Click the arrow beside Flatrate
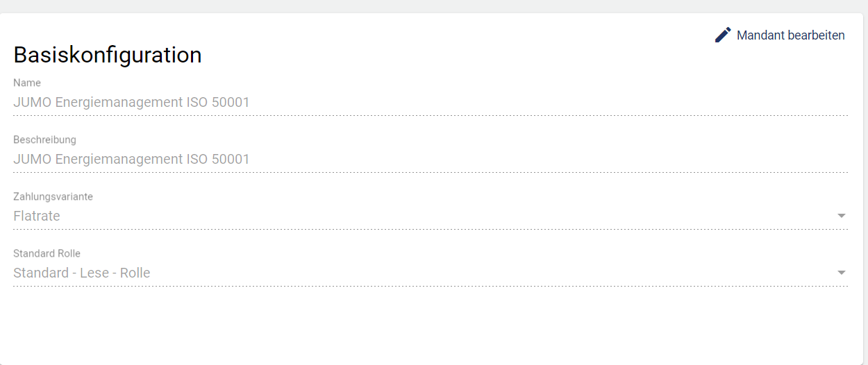 (x=842, y=217)
